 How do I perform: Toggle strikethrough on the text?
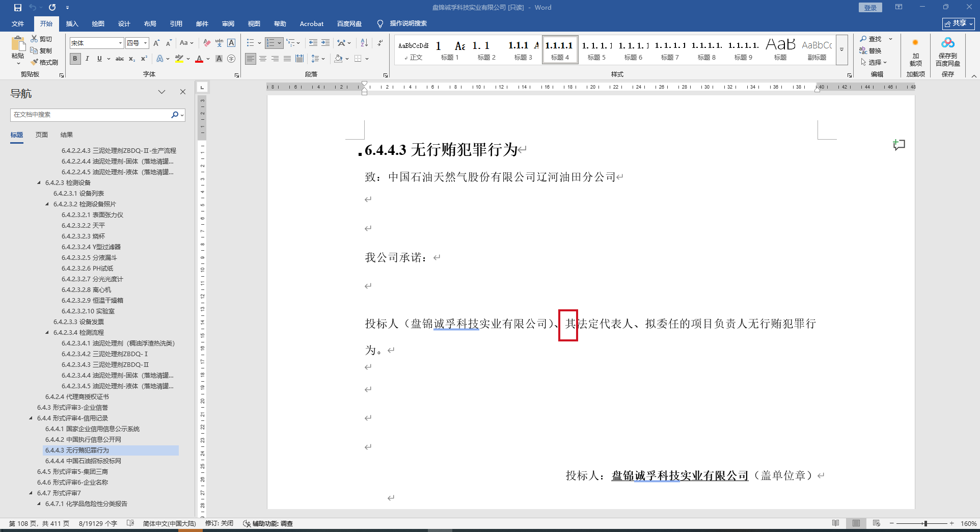coord(120,59)
